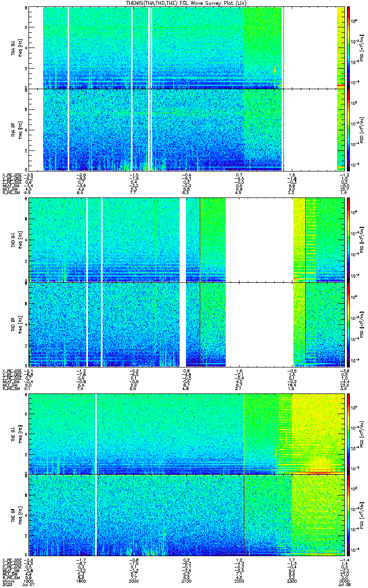Select the THA B⊥ spectrogram panel

(186, 48)
